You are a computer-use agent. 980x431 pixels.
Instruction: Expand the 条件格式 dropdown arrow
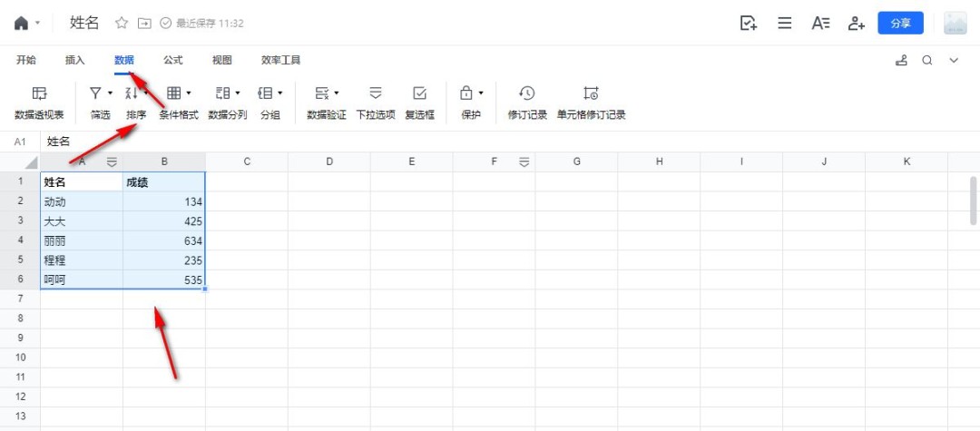(189, 93)
